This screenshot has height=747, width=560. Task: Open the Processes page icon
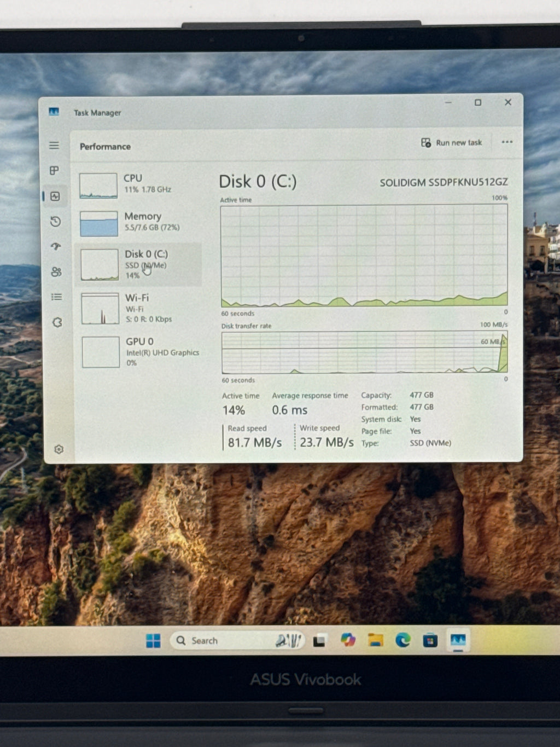click(x=54, y=171)
